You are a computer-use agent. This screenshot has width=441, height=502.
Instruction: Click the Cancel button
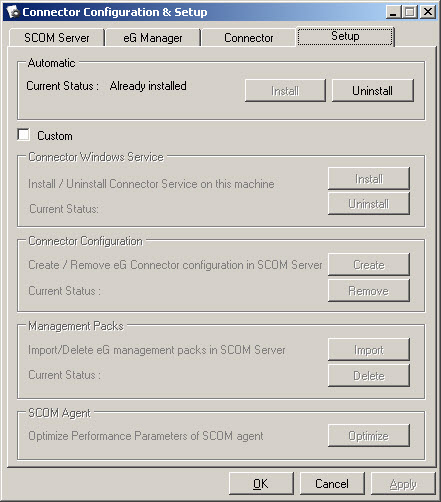[332, 484]
